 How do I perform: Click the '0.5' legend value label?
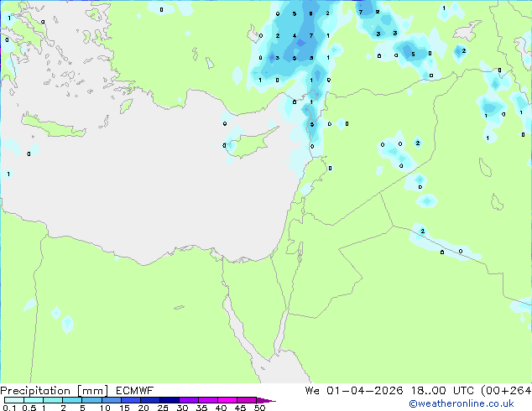tap(29, 408)
